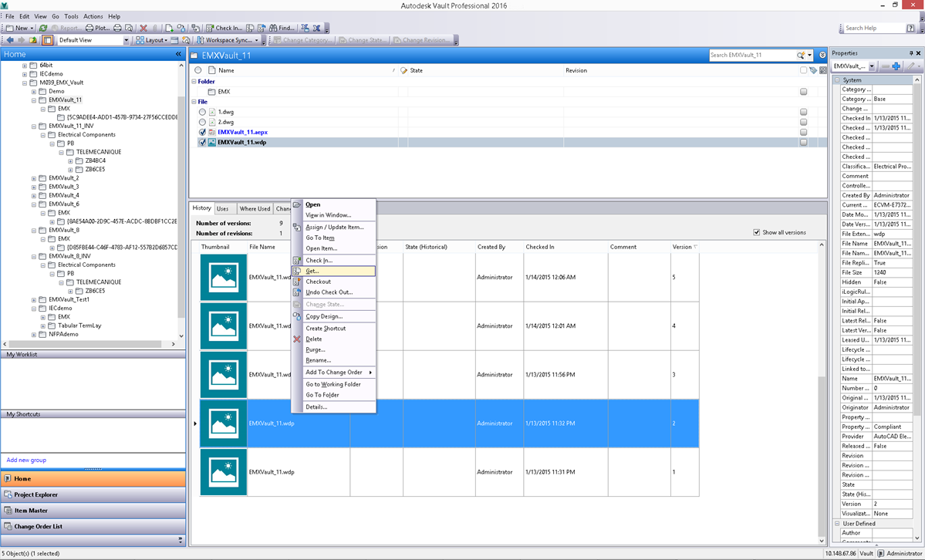Click check-out status circle of 2.dwg
The width and height of the screenshot is (925, 560).
pos(202,122)
